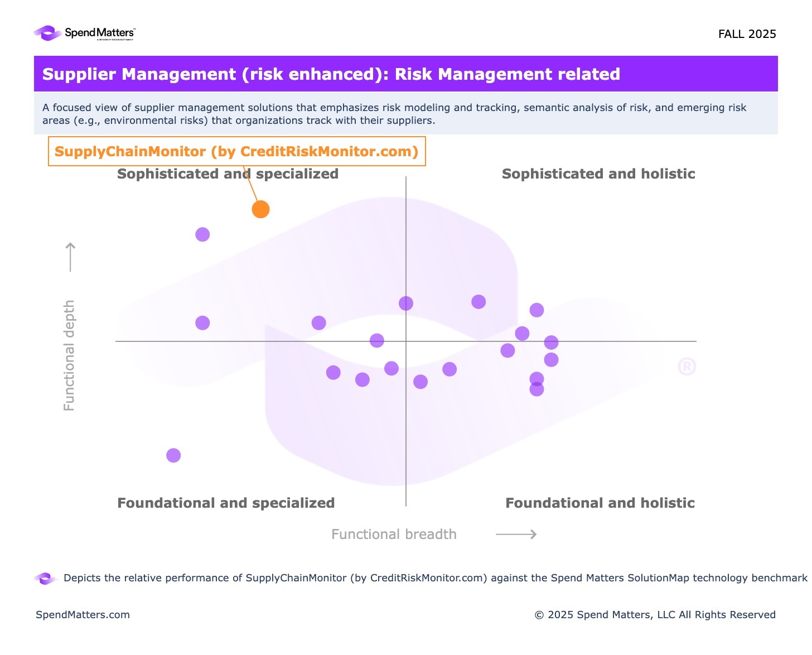Image resolution: width=812 pixels, height=655 pixels.
Task: Click the registered trademark symbol on chart
Action: coord(687,367)
